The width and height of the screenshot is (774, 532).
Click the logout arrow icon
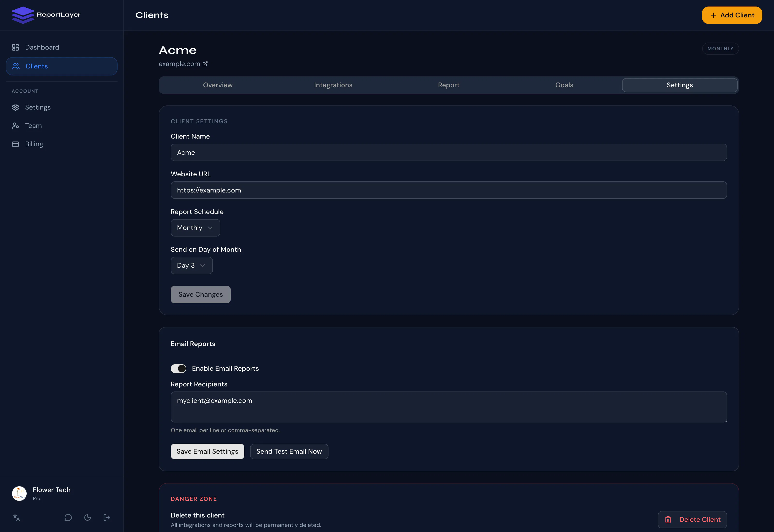point(107,517)
